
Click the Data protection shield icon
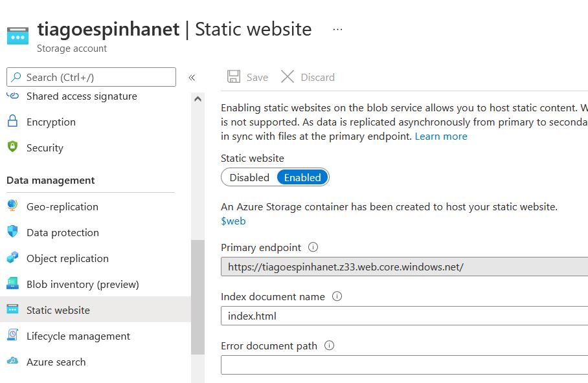click(x=13, y=231)
